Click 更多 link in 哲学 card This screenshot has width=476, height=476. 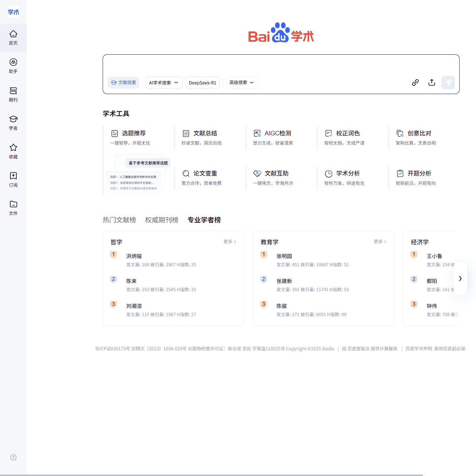229,242
